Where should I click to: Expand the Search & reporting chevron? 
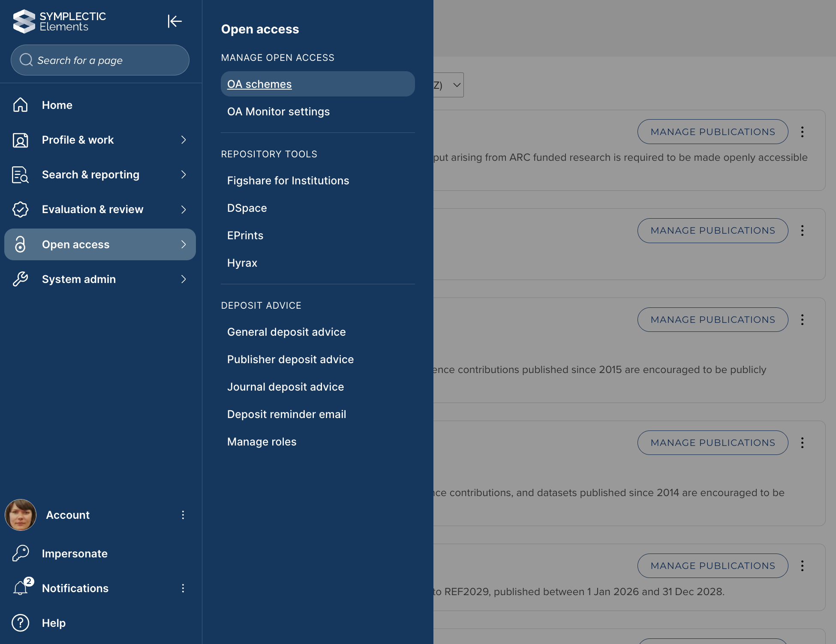(183, 175)
